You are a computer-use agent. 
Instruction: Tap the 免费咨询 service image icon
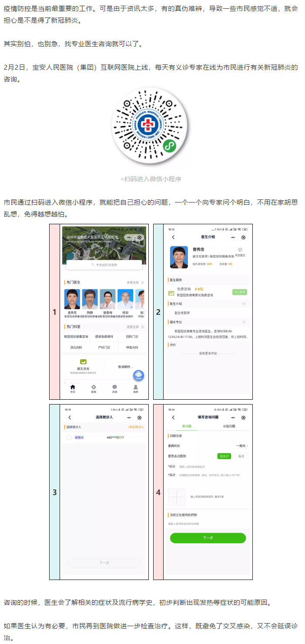coord(171,293)
